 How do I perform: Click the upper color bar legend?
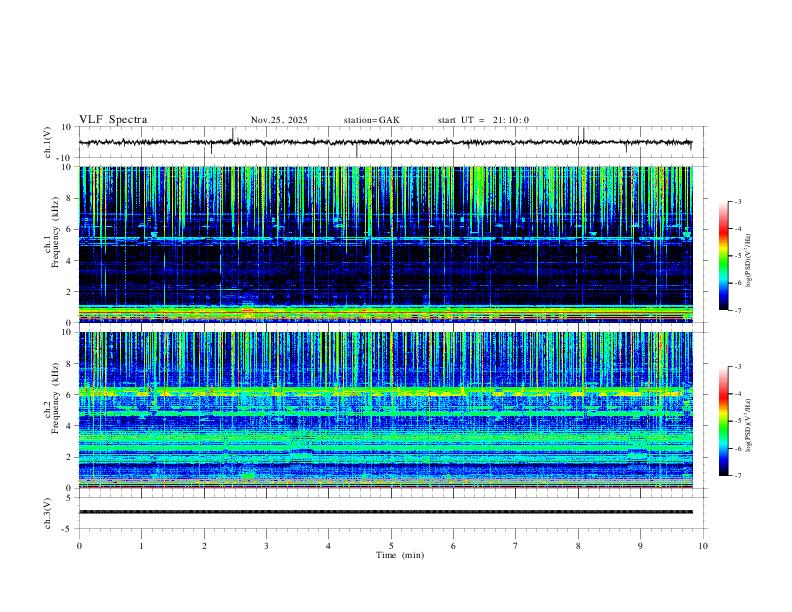[724, 256]
